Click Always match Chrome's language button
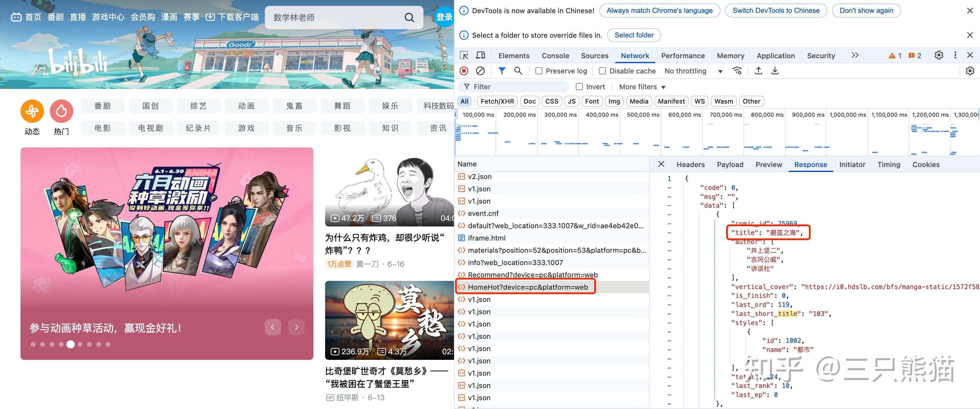Image resolution: width=980 pixels, height=409 pixels. click(659, 11)
